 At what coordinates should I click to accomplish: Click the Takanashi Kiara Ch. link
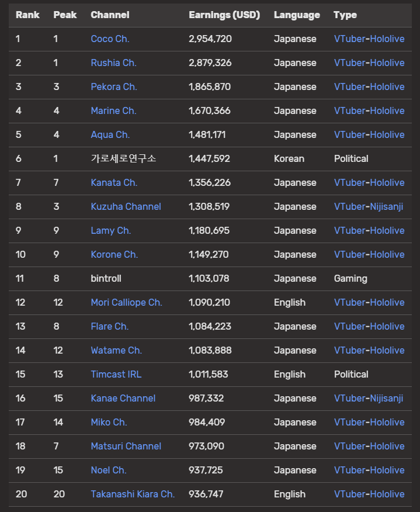click(x=133, y=494)
